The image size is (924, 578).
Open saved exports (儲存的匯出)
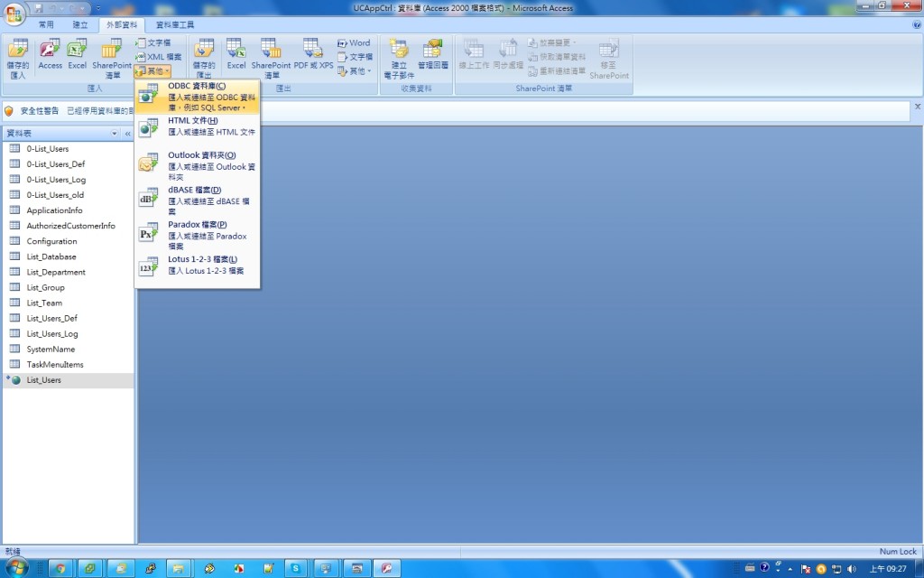click(204, 59)
